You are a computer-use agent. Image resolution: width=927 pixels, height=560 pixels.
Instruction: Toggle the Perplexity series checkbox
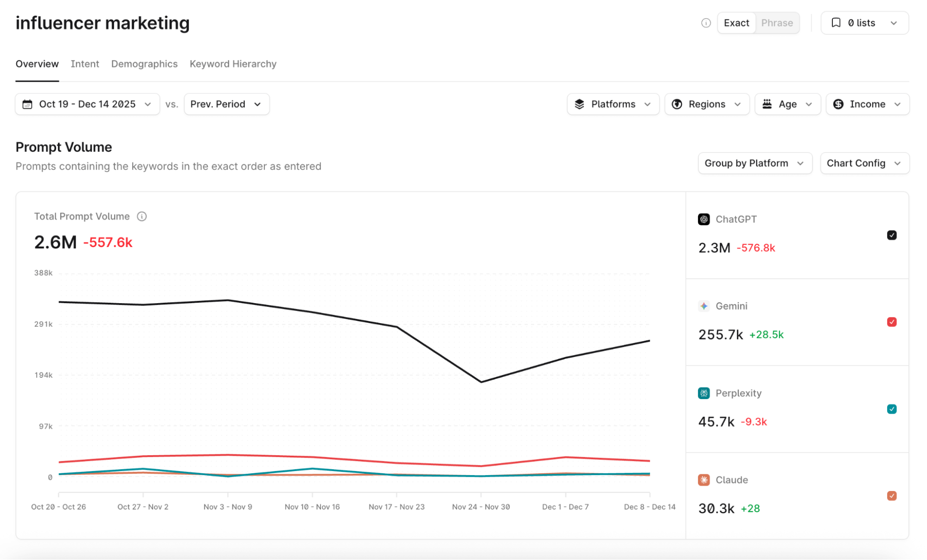(891, 409)
